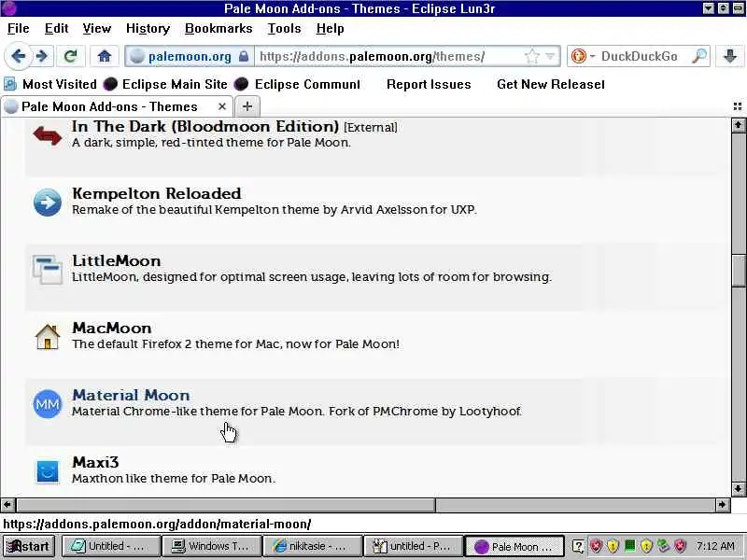Image resolution: width=747 pixels, height=560 pixels.
Task: Click the URL address field
Action: tap(388, 56)
